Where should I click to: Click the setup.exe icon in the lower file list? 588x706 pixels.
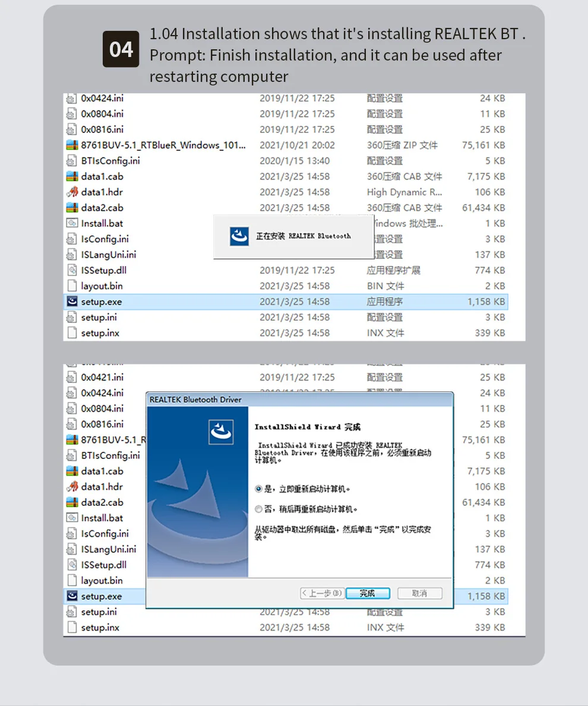pos(72,596)
